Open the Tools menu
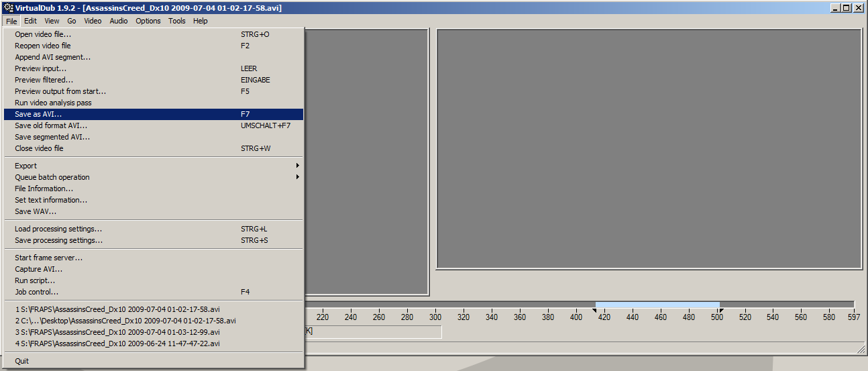The width and height of the screenshot is (868, 371). point(177,21)
